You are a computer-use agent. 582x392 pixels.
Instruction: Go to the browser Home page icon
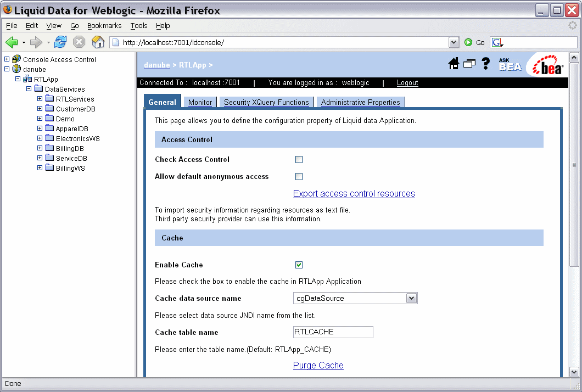click(98, 42)
